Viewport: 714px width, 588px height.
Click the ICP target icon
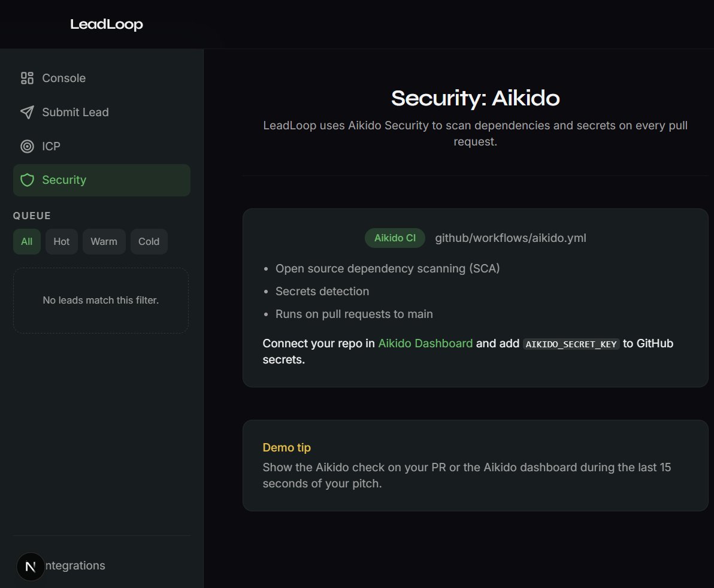28,146
